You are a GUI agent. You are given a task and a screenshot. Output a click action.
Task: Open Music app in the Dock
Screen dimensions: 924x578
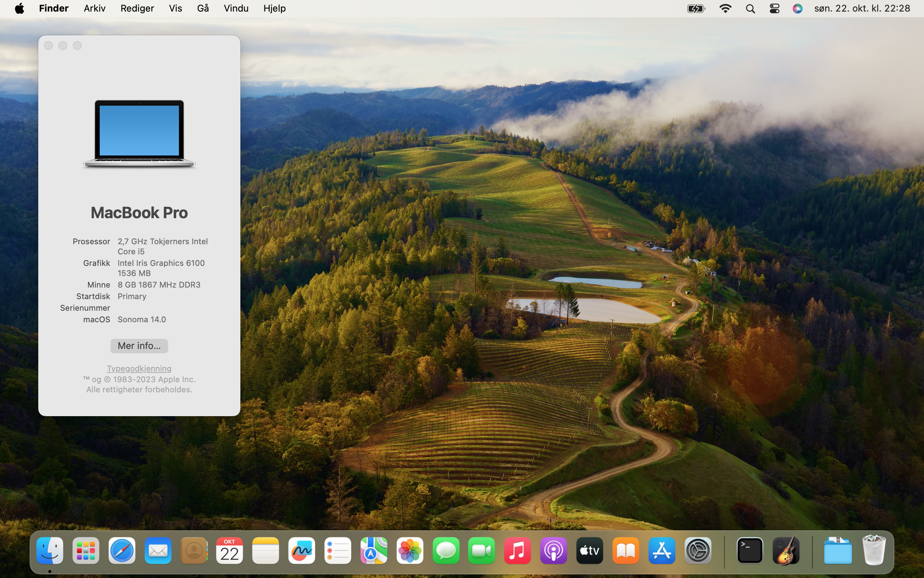(x=518, y=551)
